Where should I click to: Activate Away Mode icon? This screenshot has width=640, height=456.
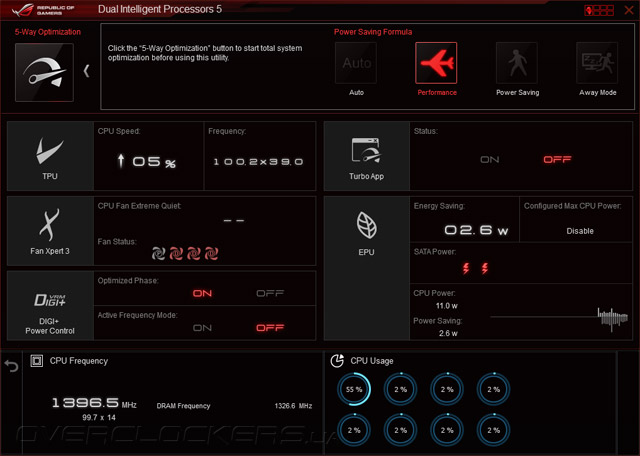(597, 63)
